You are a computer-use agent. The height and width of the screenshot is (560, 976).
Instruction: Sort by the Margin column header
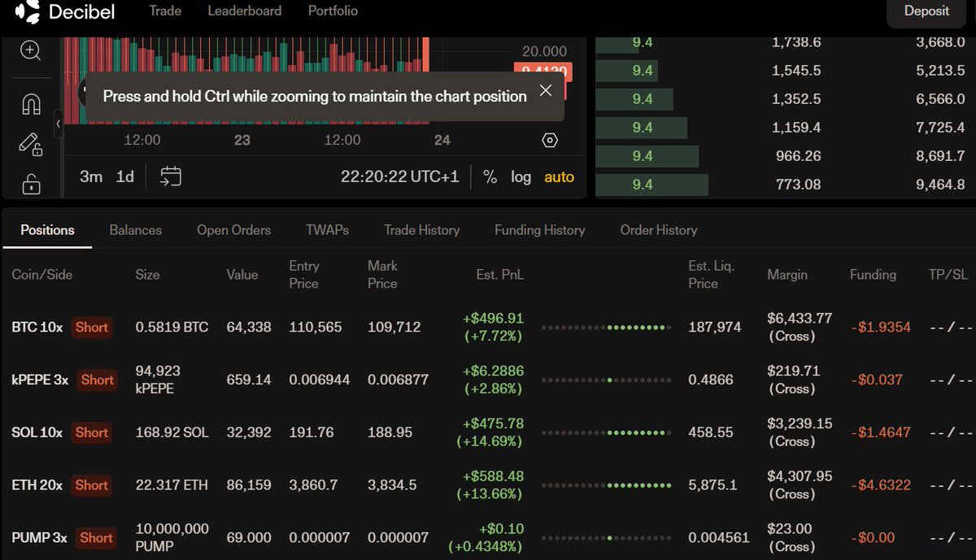point(787,275)
